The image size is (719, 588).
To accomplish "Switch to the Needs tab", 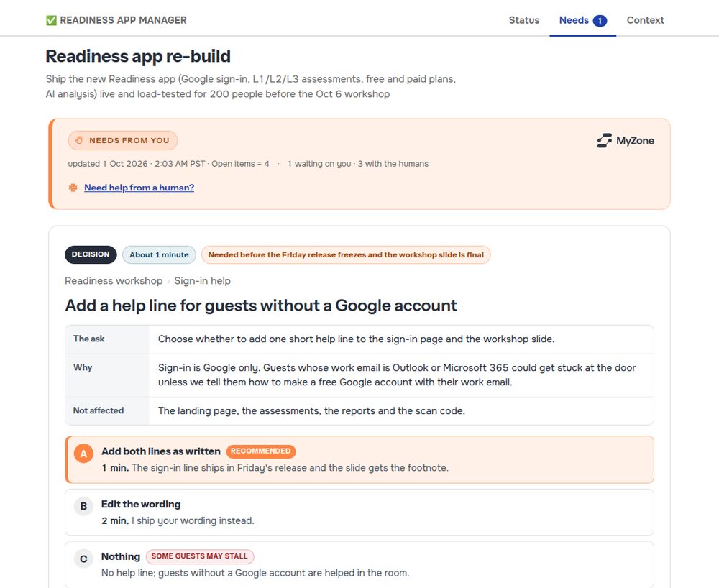I will tap(583, 20).
